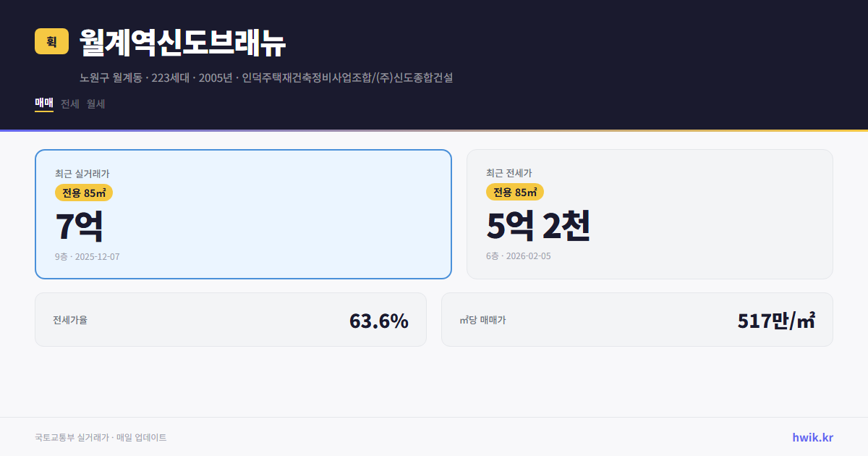The image size is (868, 456).
Task: Select the active 매매 tab
Action: coord(43,104)
